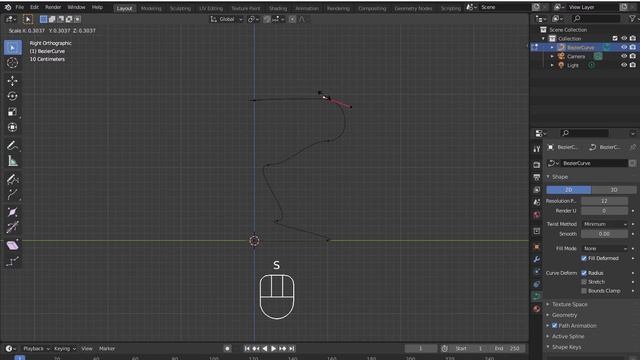Open the Twist Method dropdown

coord(604,224)
